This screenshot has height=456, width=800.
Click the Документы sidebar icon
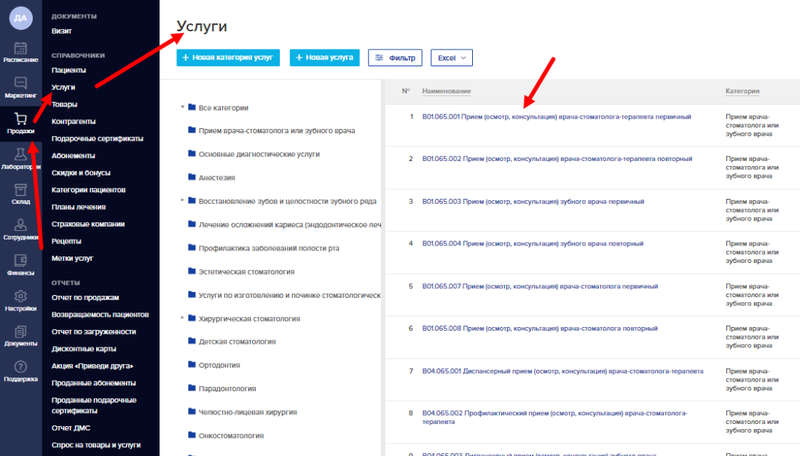[x=21, y=336]
